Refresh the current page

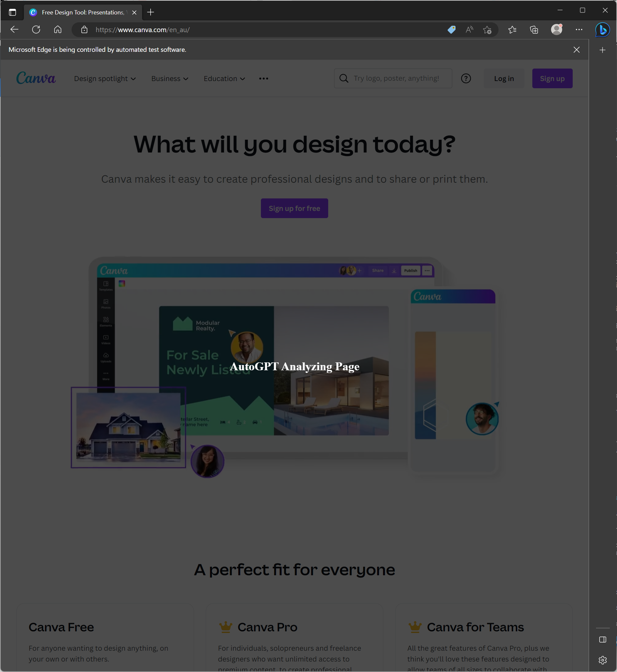tap(36, 30)
